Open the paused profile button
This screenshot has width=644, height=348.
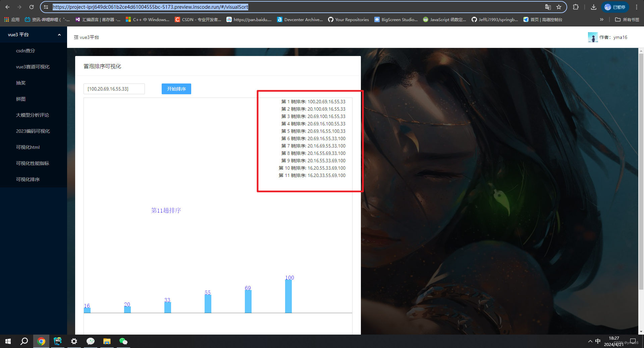[615, 7]
